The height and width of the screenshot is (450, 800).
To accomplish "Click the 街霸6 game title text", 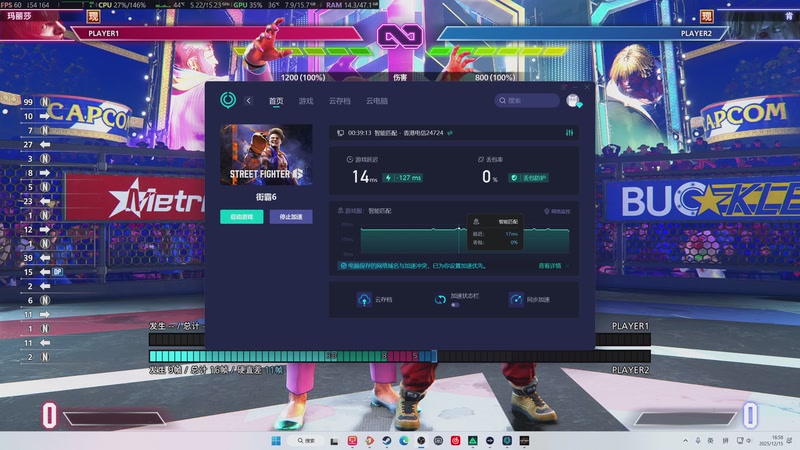I will (x=266, y=197).
